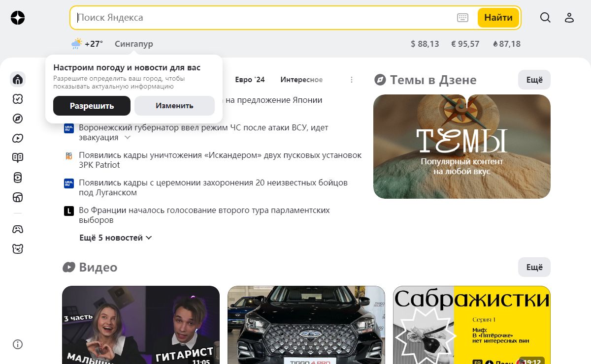The image size is (591, 364).
Task: Open the ГИТАРИСТ video thumbnail
Action: point(141,325)
